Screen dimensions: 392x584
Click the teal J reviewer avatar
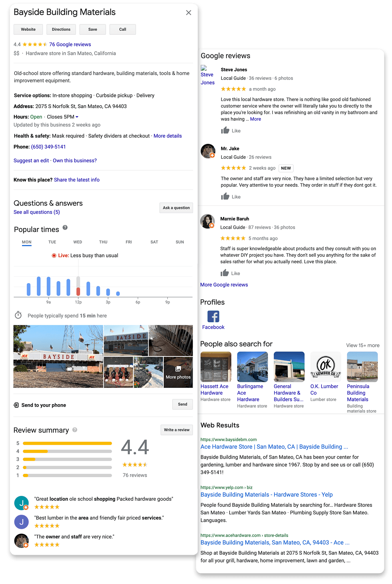coord(22,503)
